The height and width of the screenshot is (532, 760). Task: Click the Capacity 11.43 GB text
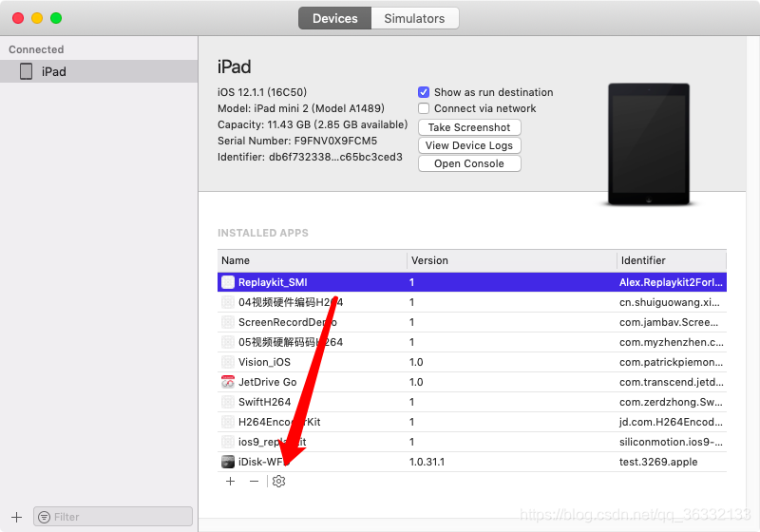pyautogui.click(x=313, y=124)
